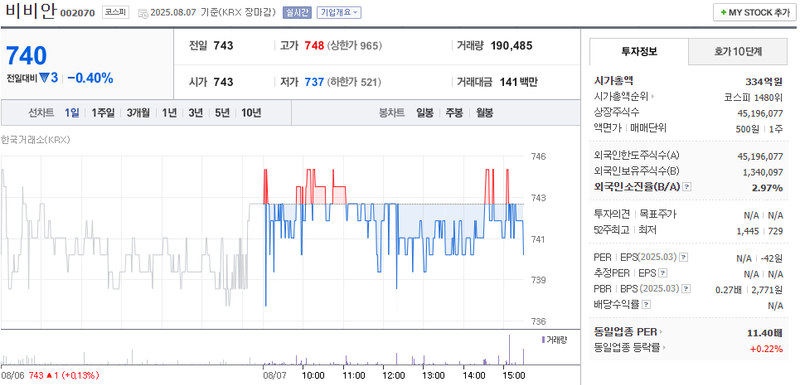The image size is (800, 385).
Task: Click the -0.40% change value
Action: [90, 78]
